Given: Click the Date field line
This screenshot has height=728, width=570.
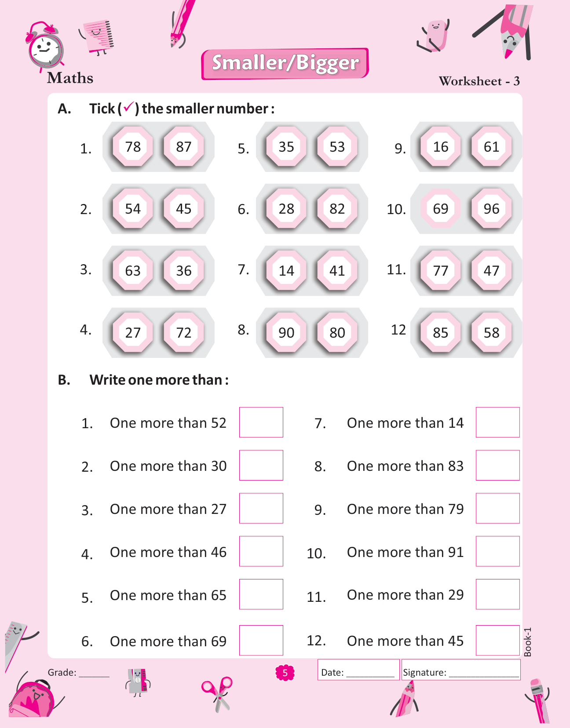Looking at the screenshot, I should [x=370, y=673].
